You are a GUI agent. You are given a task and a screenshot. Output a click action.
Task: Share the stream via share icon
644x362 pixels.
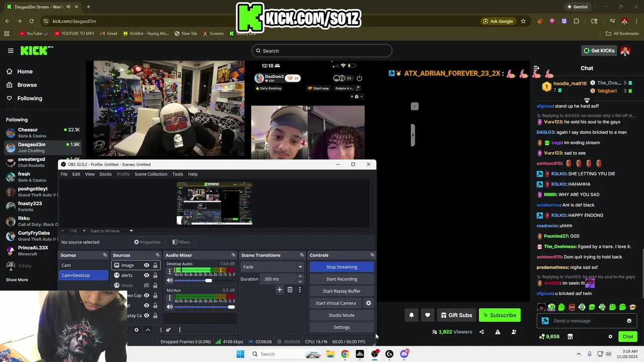click(481, 332)
